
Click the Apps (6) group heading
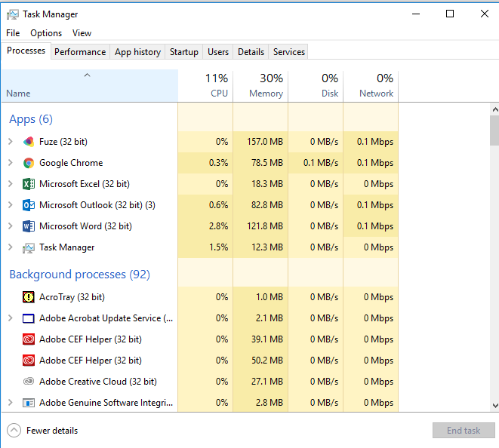[x=31, y=119]
